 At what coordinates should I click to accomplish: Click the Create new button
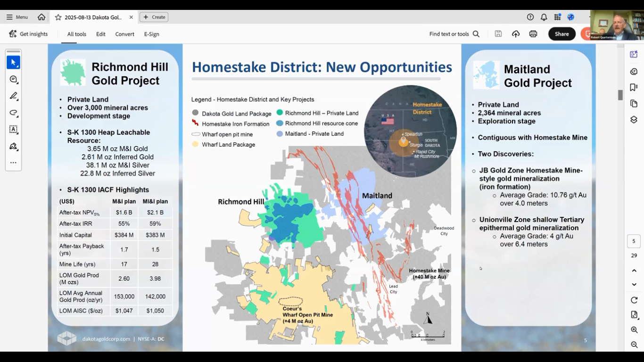point(154,17)
